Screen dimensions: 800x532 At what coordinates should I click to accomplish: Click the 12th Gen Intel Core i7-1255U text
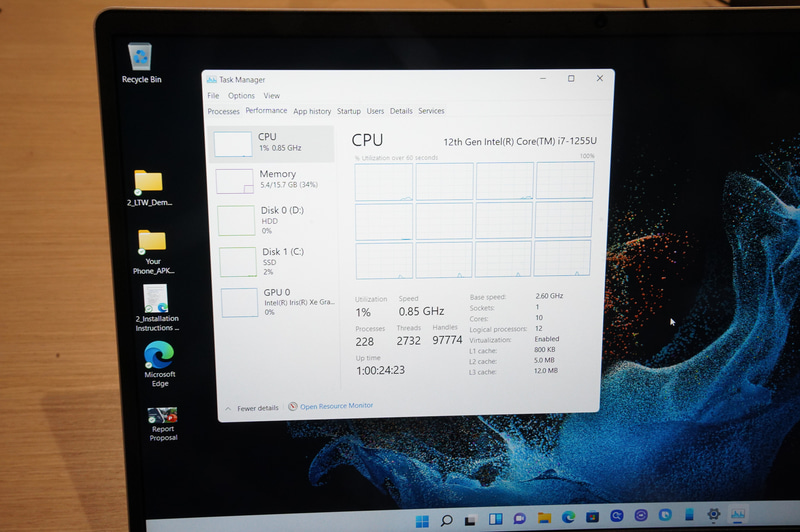point(520,142)
